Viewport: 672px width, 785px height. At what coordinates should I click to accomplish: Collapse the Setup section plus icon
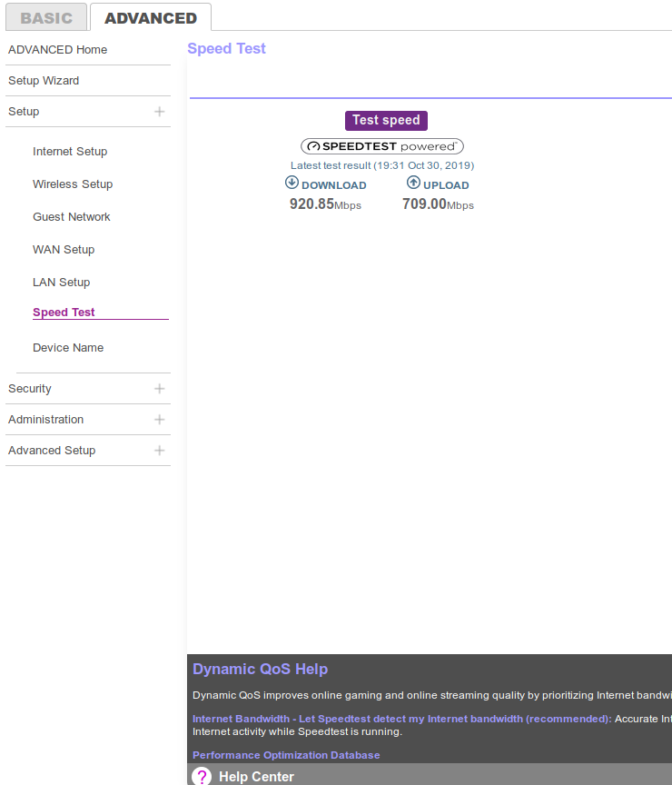(160, 112)
